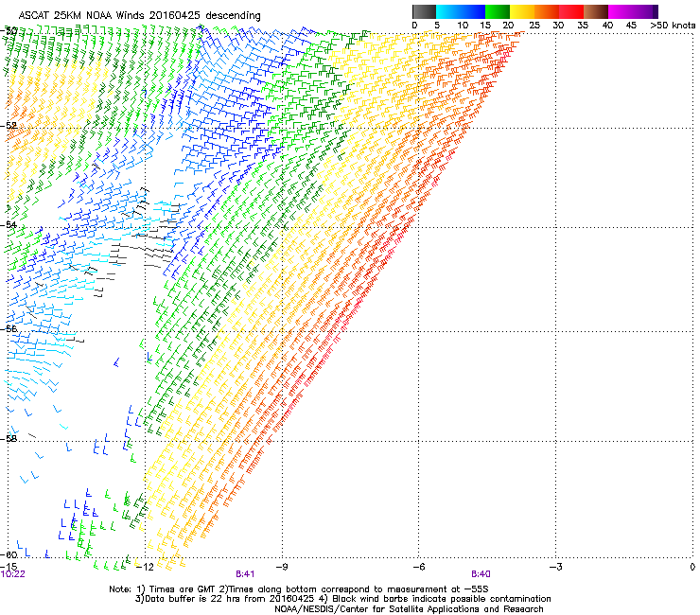Click the orange 25-30 knots legend segment
700x615 pixels.
pos(547,11)
